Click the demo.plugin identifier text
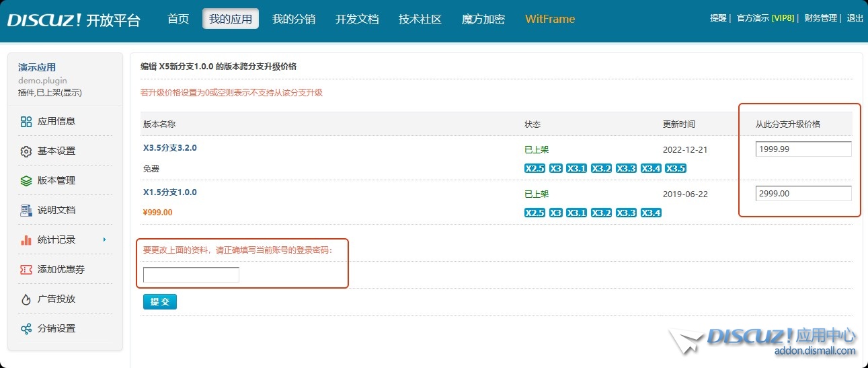The image size is (868, 368). click(42, 81)
